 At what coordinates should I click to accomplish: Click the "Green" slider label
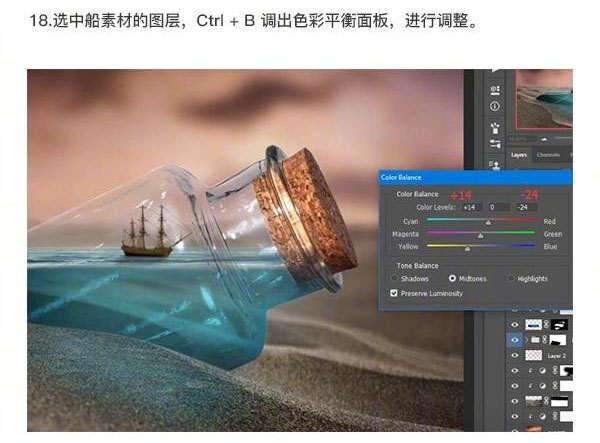coord(553,234)
